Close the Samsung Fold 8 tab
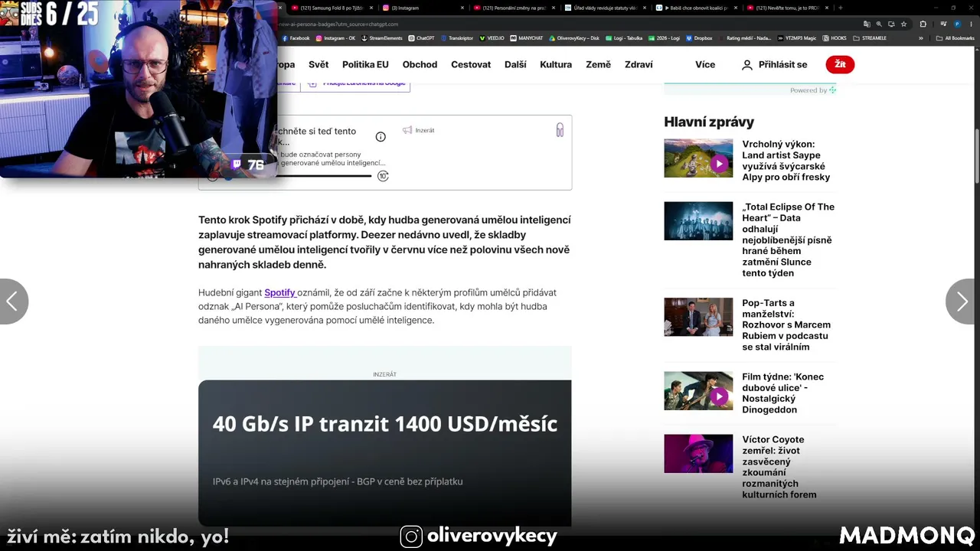The width and height of the screenshot is (980, 551). pos(371,8)
